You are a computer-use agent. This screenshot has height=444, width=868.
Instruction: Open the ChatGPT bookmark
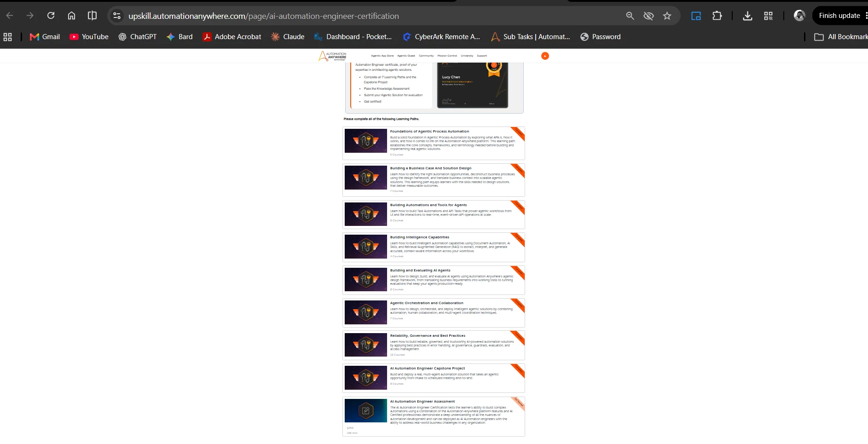click(137, 37)
